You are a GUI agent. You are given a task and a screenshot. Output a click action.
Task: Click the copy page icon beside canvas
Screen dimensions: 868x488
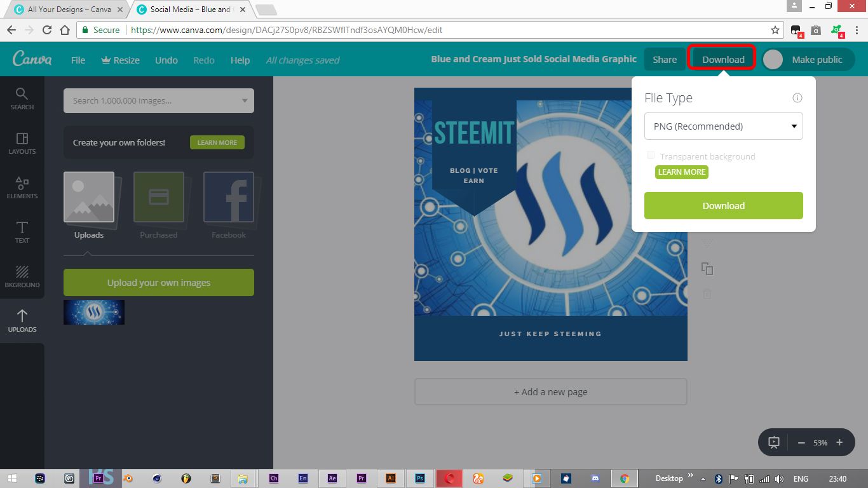(x=707, y=269)
